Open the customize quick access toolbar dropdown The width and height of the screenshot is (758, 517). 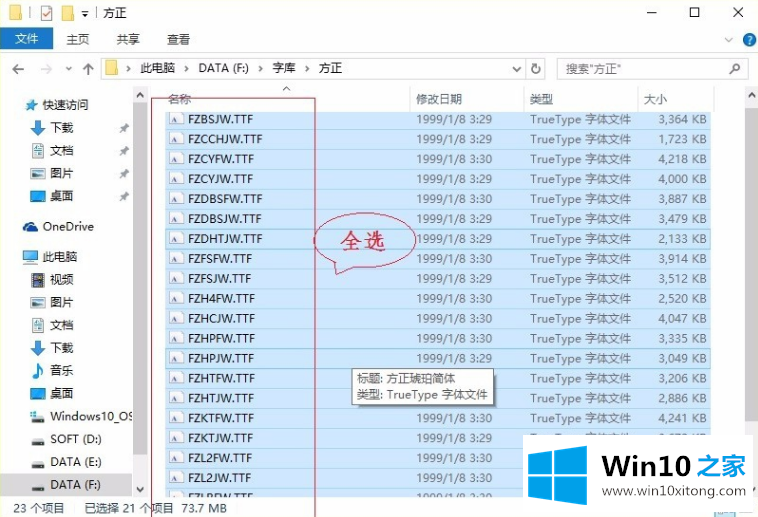[84, 14]
